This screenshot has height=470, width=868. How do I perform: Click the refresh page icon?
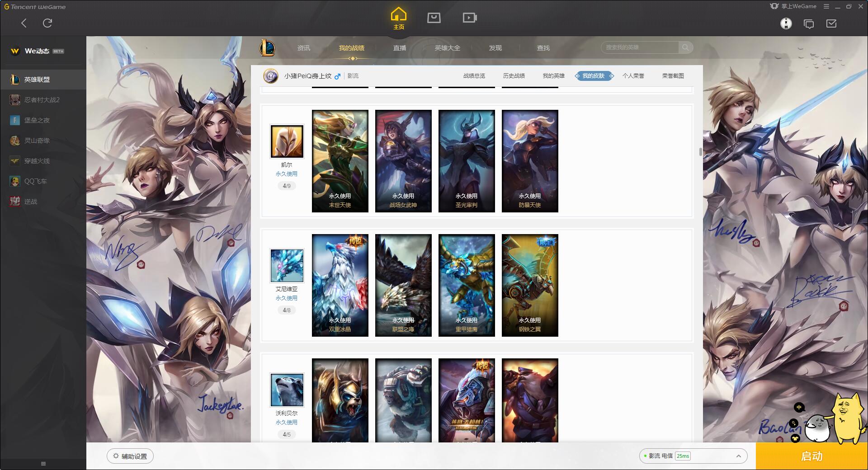pos(47,23)
